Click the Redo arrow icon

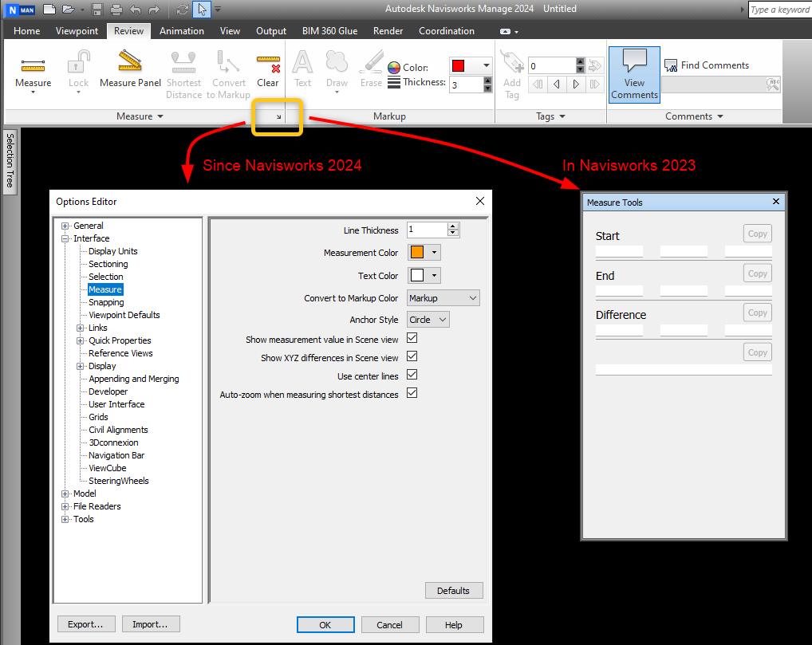tap(154, 10)
